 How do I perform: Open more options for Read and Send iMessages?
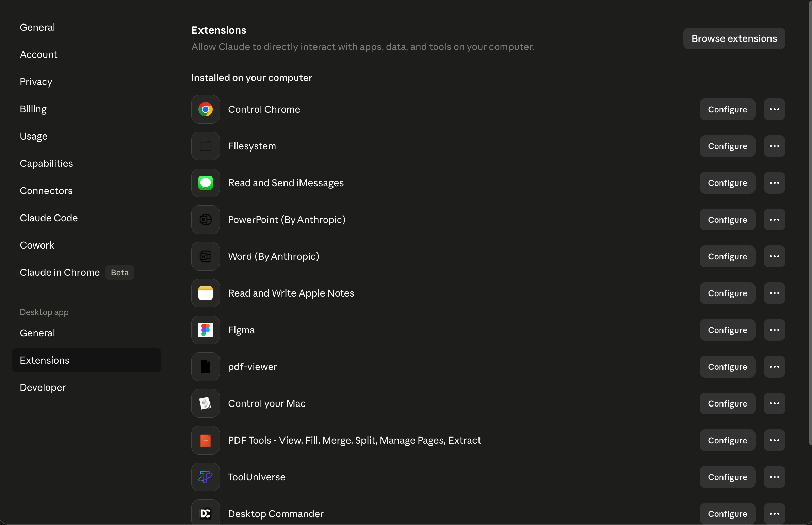[x=775, y=183]
